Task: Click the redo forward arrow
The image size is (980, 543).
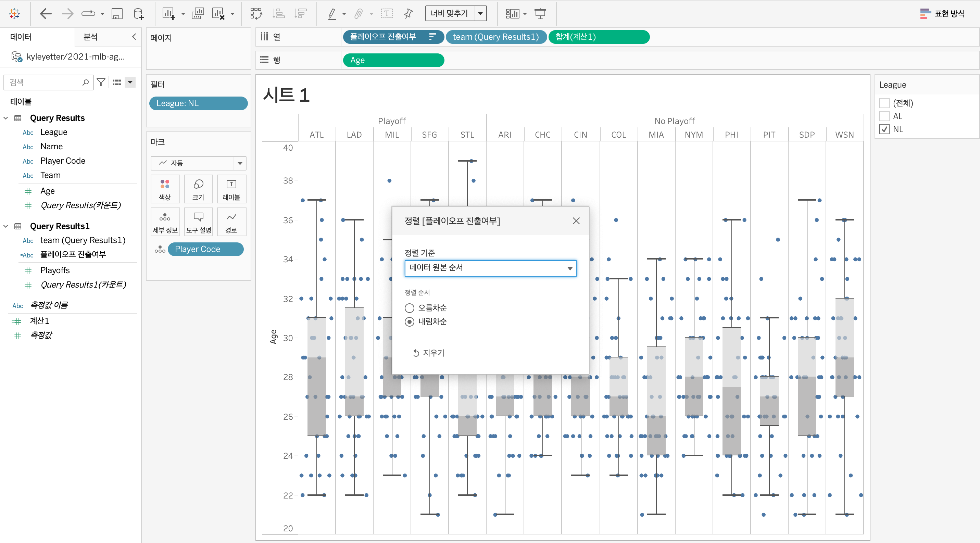Action: tap(68, 14)
